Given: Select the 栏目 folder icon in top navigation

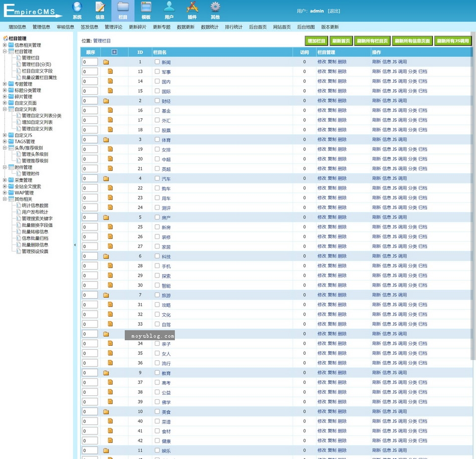Looking at the screenshot, I should (123, 7).
